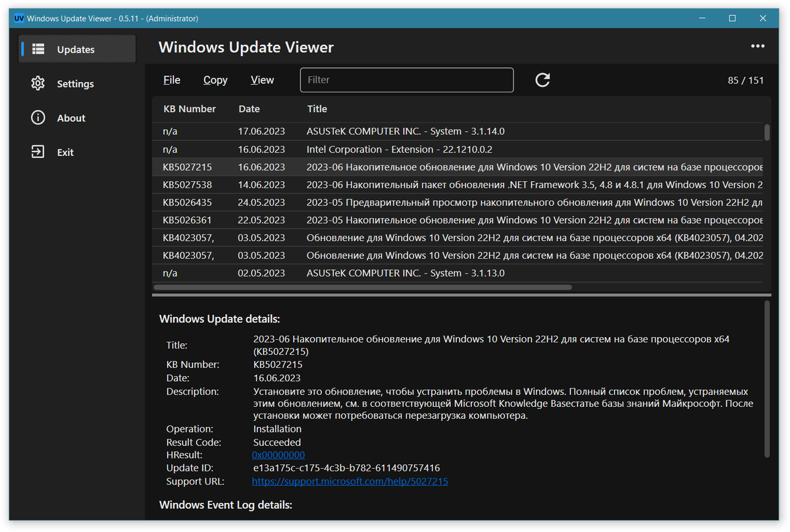The width and height of the screenshot is (790, 532).
Task: Go to the Settings page label
Action: (x=75, y=84)
